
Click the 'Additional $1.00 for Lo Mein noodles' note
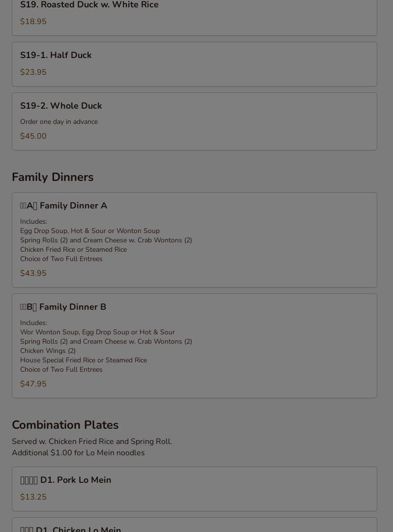(78, 453)
